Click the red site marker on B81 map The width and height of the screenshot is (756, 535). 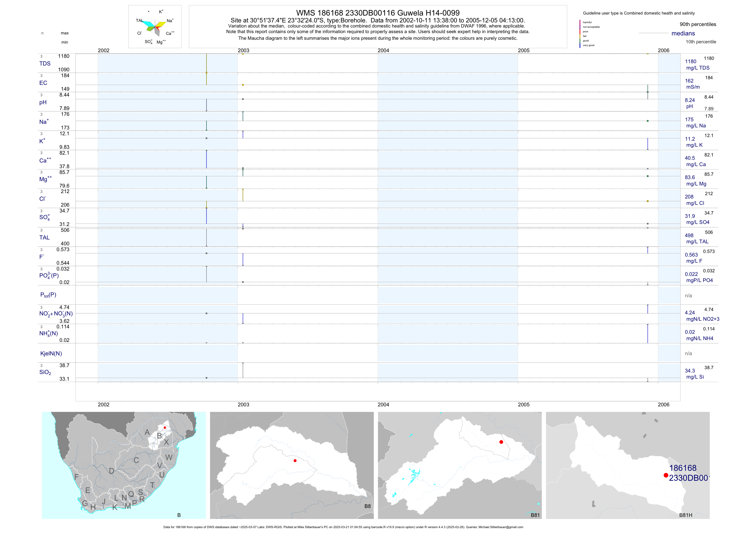tap(501, 442)
